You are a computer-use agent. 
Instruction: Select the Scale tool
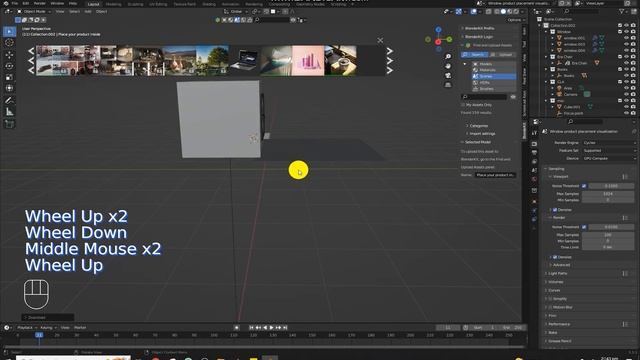pyautogui.click(x=9, y=77)
